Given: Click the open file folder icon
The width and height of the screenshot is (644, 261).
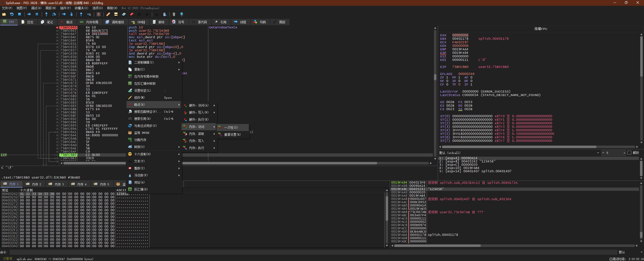Looking at the screenshot, I should click(4, 14).
